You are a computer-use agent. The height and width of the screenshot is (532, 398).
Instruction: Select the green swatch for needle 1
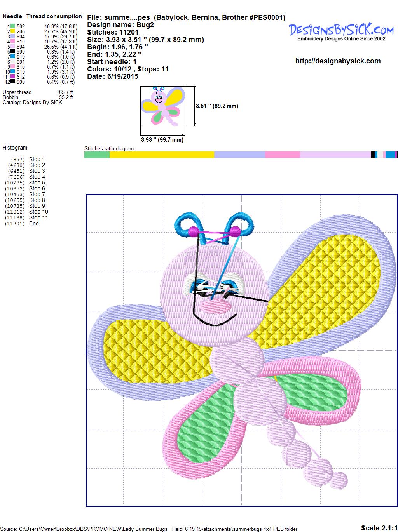(13, 26)
